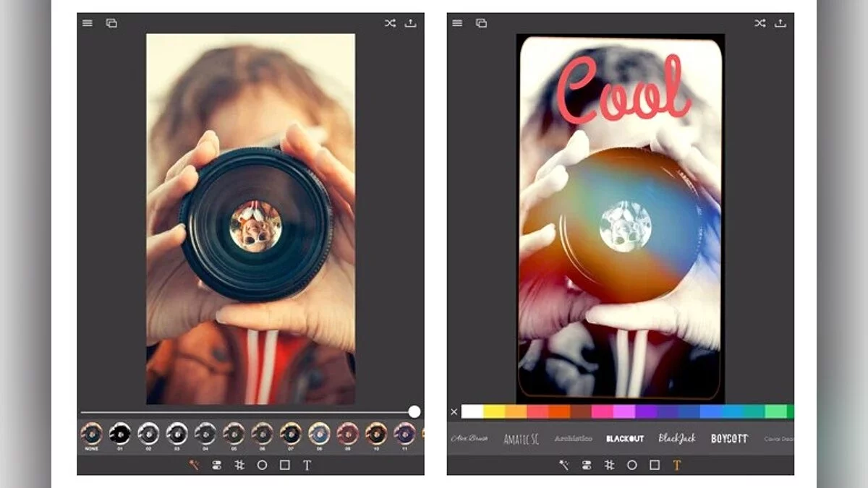
Task: Apply filter thumbnail 01
Action: (x=119, y=434)
